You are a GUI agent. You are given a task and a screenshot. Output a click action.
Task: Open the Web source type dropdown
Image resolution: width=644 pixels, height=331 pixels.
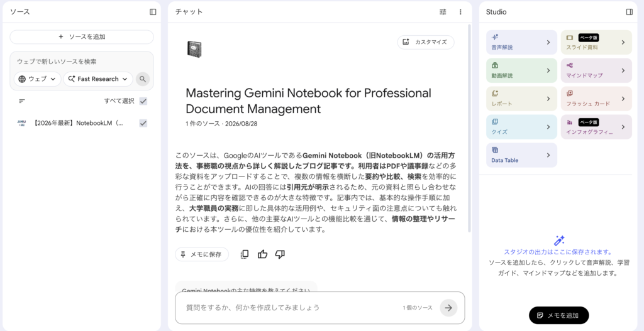pyautogui.click(x=37, y=79)
